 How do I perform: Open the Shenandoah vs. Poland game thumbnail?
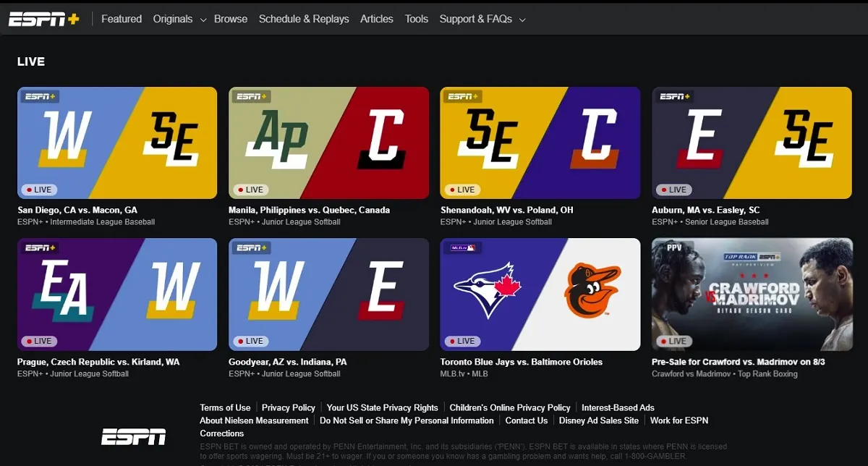(540, 143)
